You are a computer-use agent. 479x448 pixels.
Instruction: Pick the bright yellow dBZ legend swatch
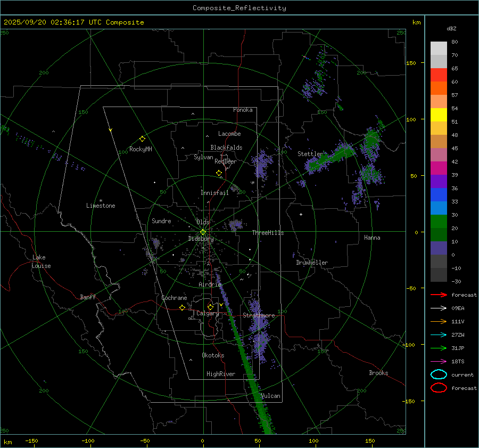pos(439,115)
